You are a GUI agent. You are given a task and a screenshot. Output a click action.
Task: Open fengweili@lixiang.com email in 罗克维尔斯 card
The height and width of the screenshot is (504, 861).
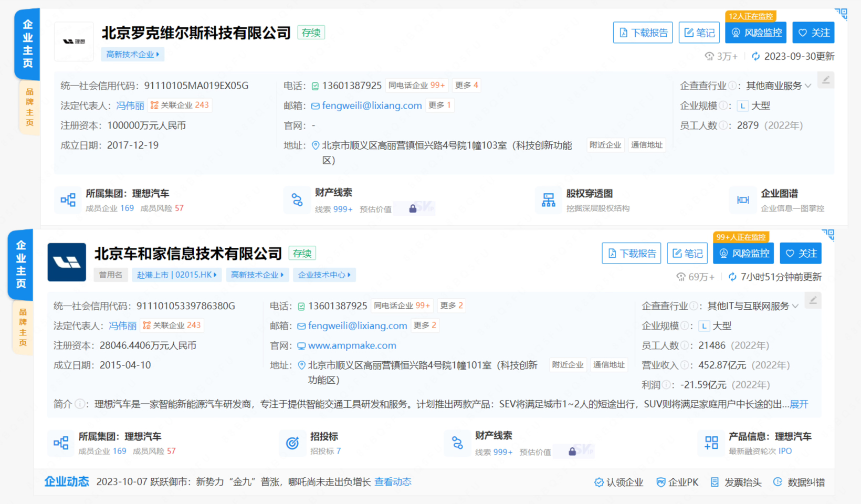tap(372, 106)
